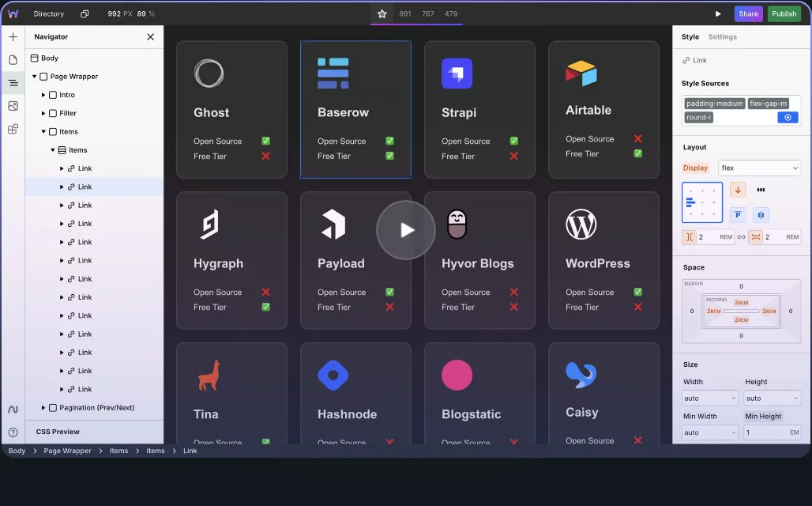
Task: Click the Publish button
Action: [x=784, y=14]
